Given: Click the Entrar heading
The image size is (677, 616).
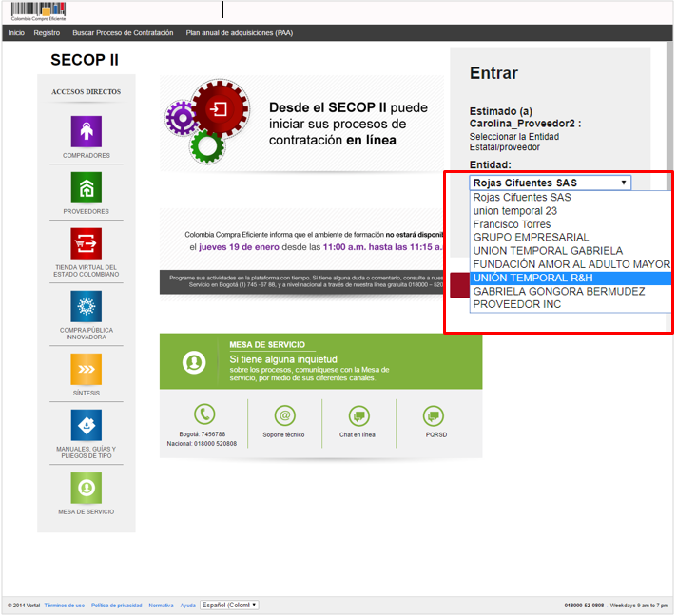Looking at the screenshot, I should point(493,73).
